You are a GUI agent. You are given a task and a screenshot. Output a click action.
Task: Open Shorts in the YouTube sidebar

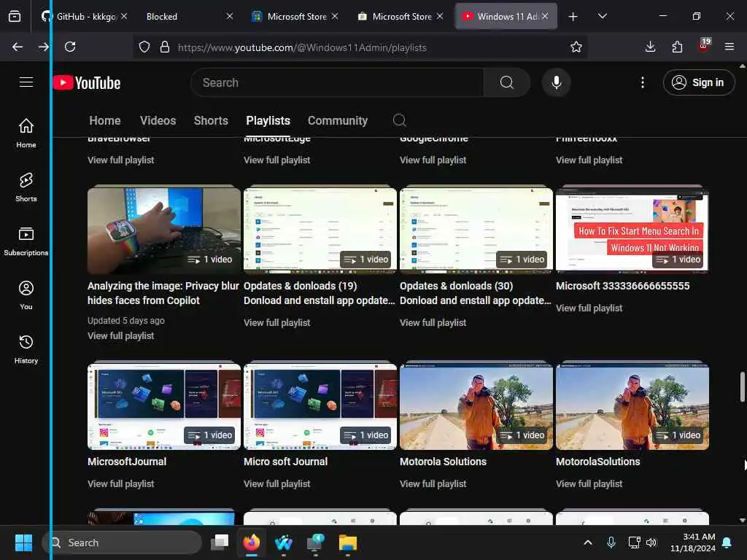tap(26, 187)
